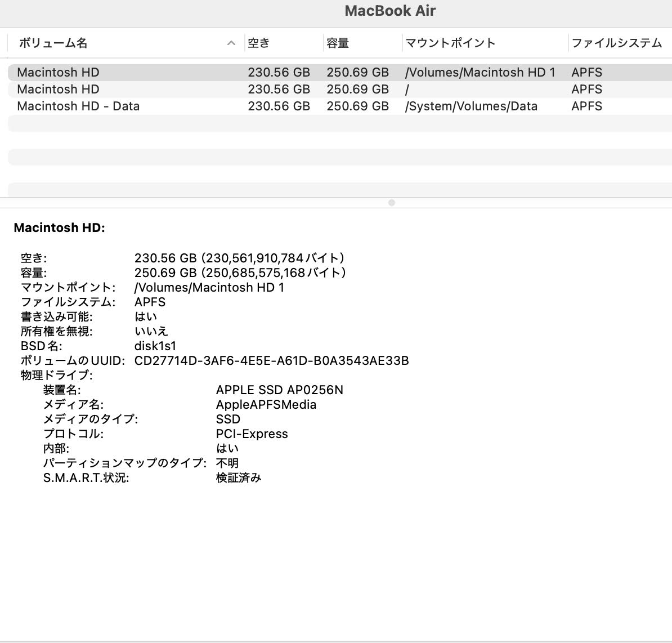
Task: Click the APFS label of the Data volume
Action: coord(587,106)
